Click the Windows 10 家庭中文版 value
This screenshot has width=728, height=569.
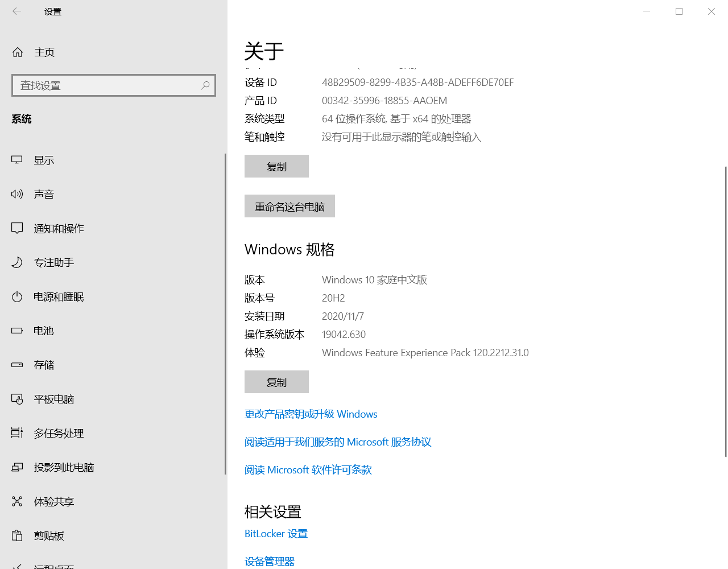(374, 280)
